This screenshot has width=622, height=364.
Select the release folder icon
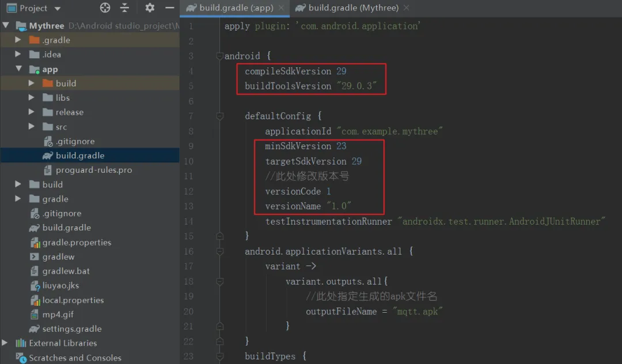48,112
